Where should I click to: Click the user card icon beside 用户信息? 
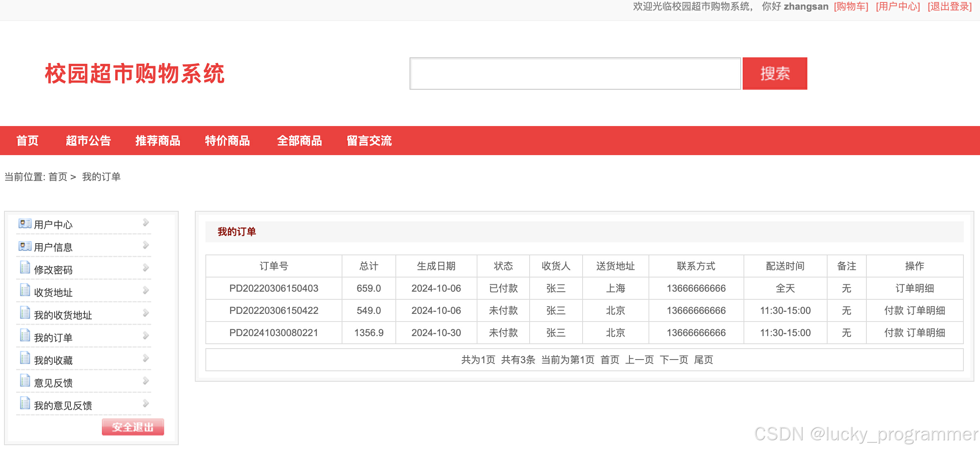coord(25,246)
